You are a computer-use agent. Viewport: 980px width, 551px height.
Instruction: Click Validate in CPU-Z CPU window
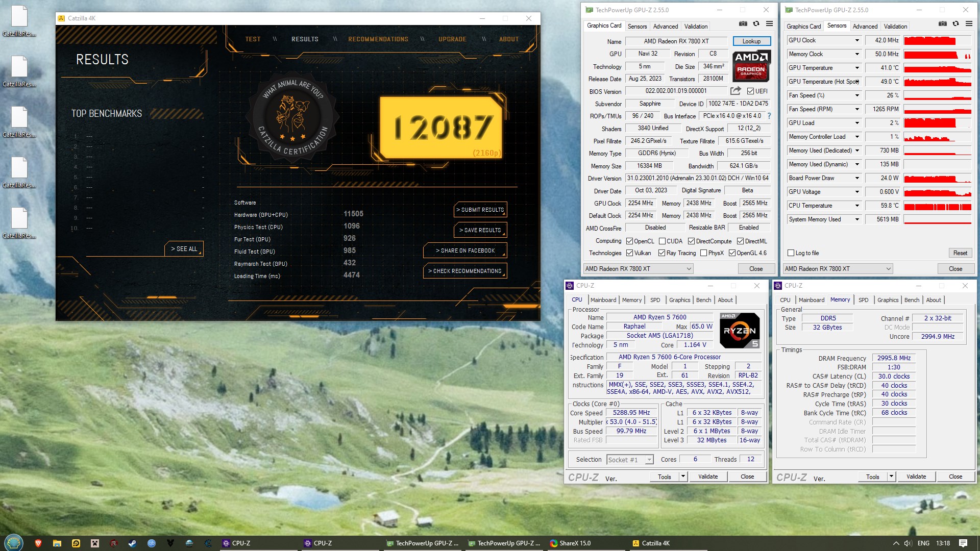tap(708, 477)
